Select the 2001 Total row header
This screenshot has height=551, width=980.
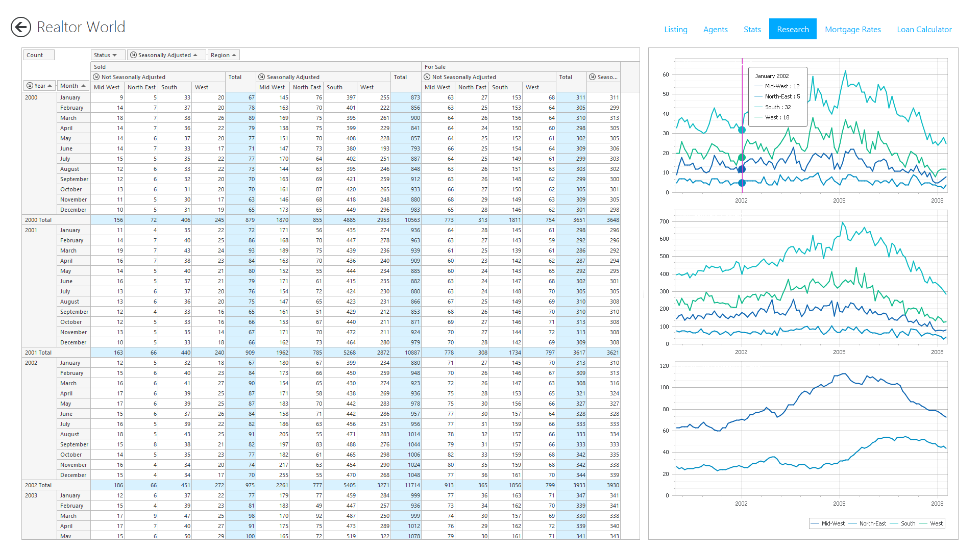tap(39, 353)
